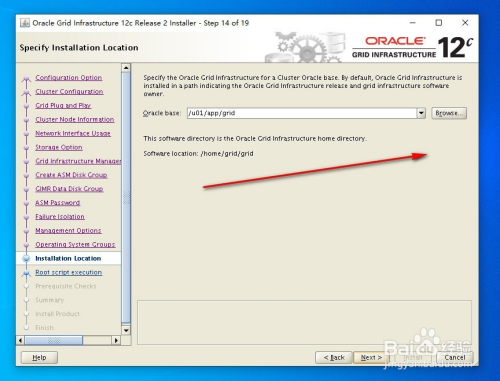Jump to Storage Option step
500x381 pixels.
[59, 147]
